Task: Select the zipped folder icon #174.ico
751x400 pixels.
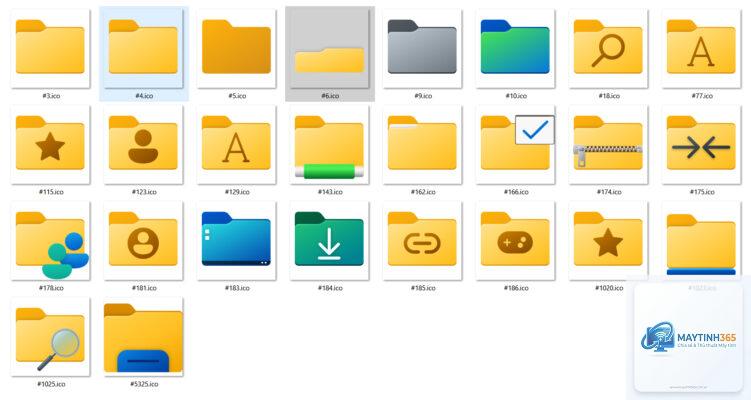Action: click(608, 144)
